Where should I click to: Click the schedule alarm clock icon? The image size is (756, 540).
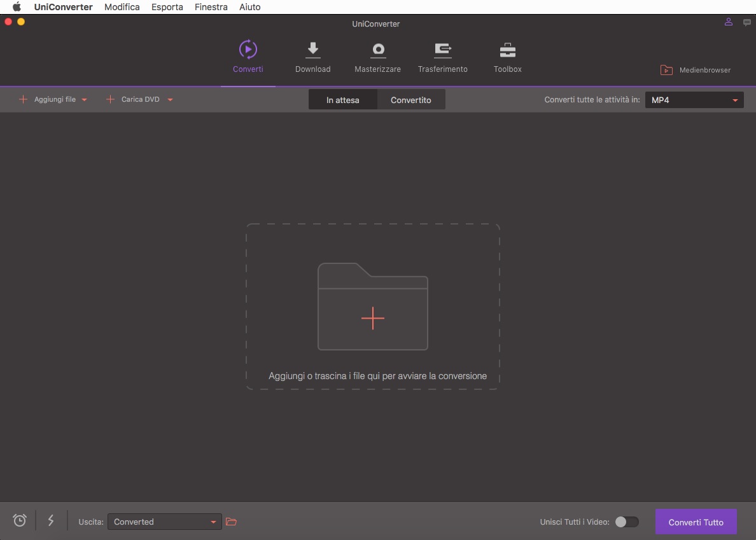20,520
